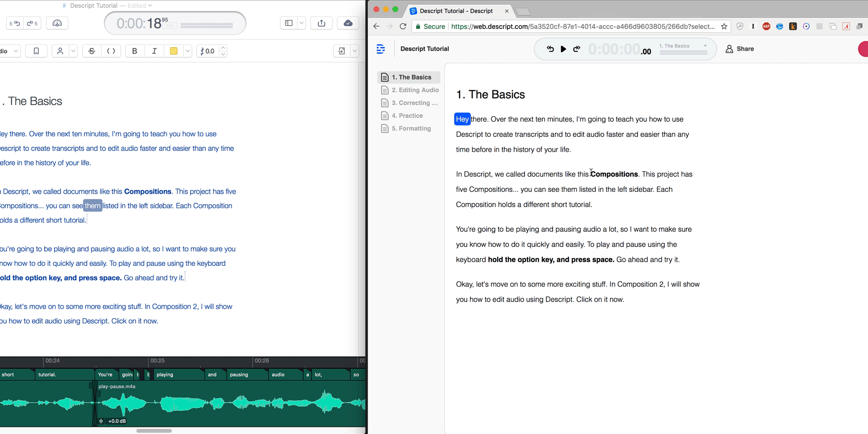868x434 pixels.
Task: Reload the browser page
Action: pos(403,27)
